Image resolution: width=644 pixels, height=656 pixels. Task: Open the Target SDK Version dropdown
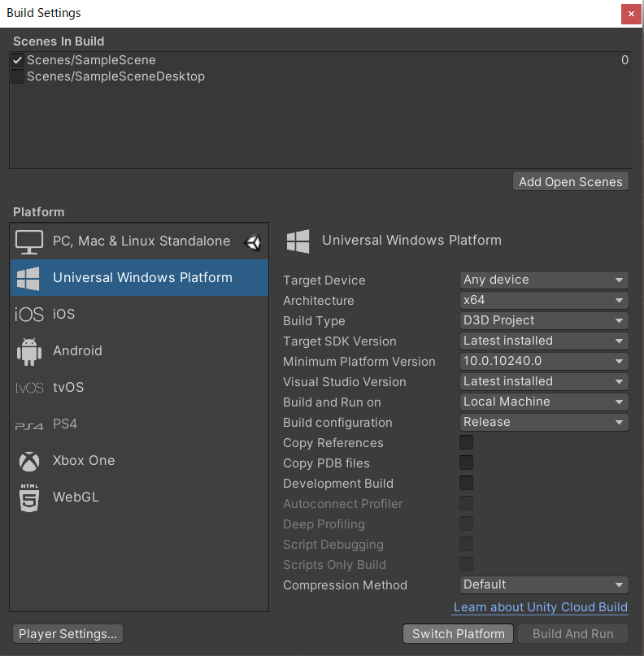click(x=544, y=341)
